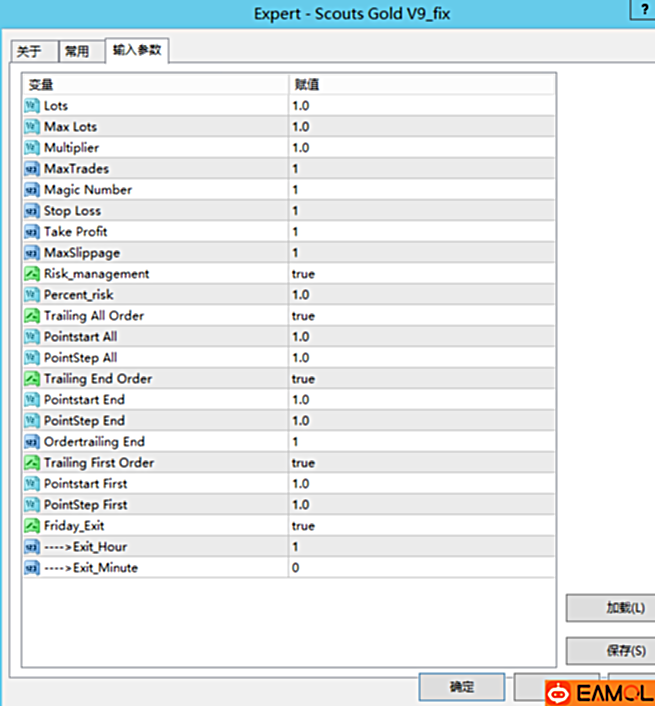Image resolution: width=655 pixels, height=706 pixels.
Task: Toggle the Friday_Exit true value
Action: (x=421, y=526)
